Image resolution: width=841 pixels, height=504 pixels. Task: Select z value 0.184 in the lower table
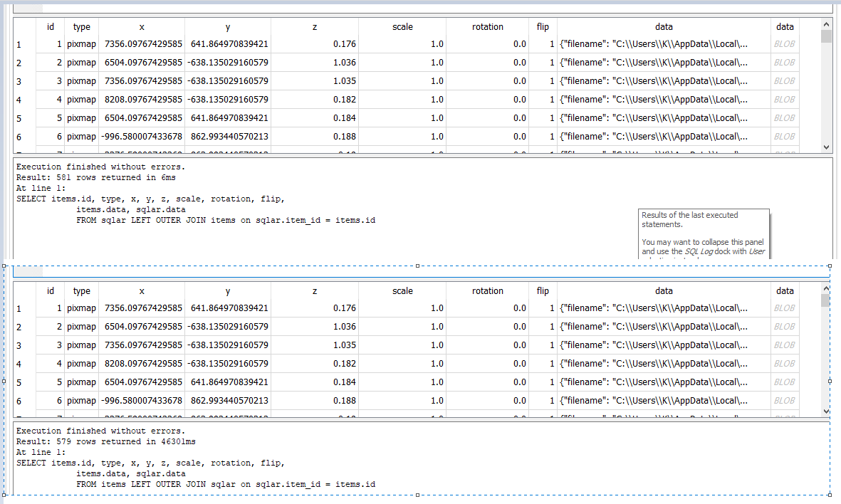pos(314,382)
